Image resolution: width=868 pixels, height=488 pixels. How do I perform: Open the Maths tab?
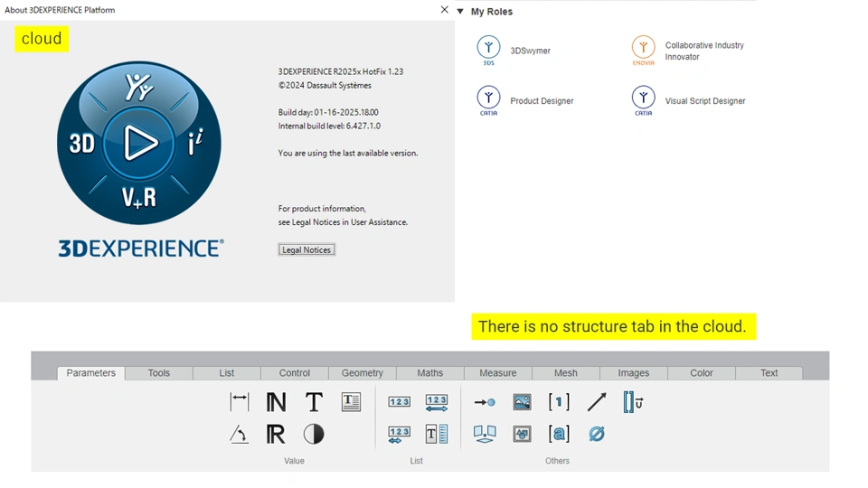click(430, 373)
